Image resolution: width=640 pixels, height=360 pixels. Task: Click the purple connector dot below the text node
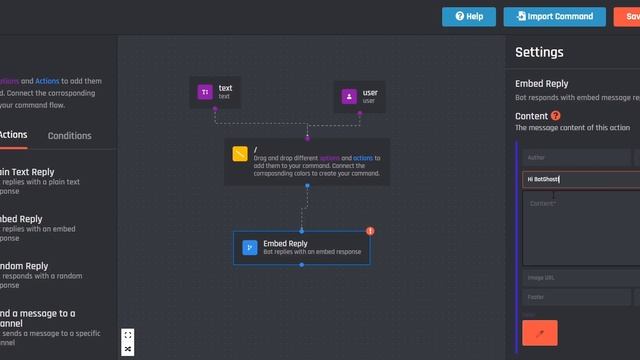click(215, 109)
